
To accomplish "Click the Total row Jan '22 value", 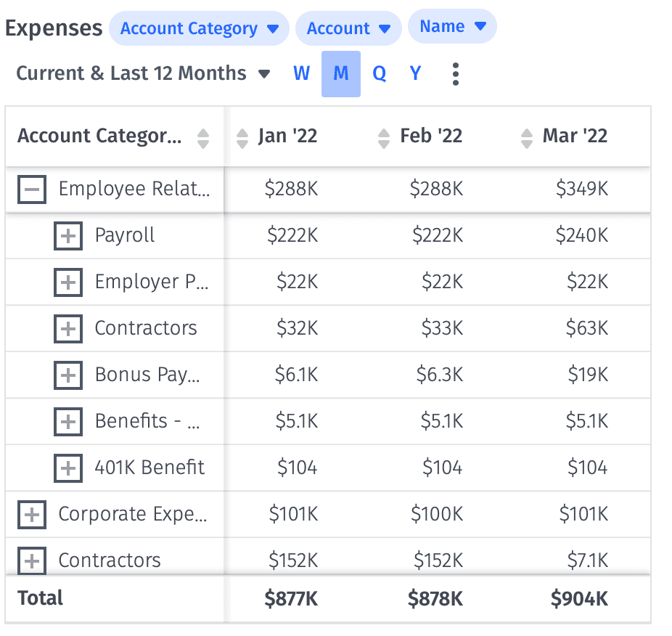I will click(290, 598).
